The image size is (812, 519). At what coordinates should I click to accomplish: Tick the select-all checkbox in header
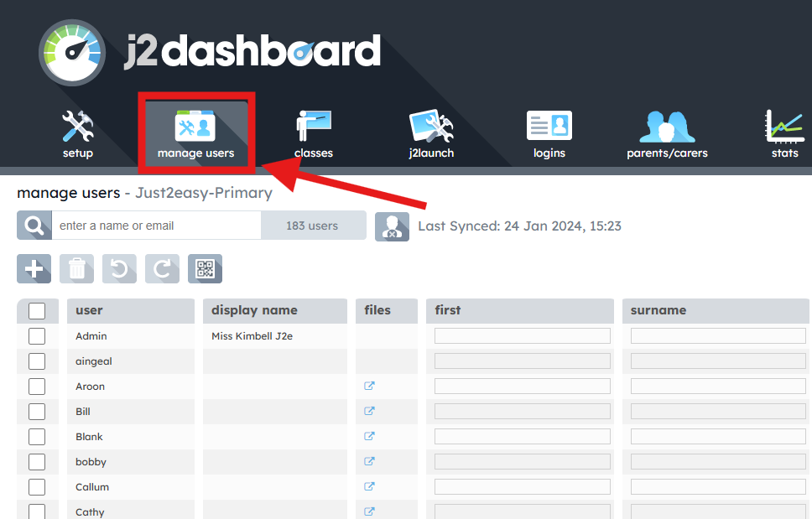tap(37, 311)
